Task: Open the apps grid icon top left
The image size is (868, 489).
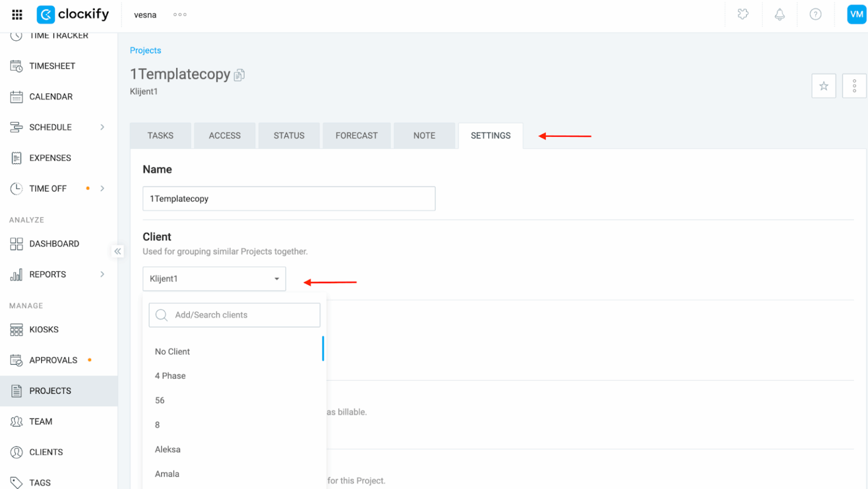Action: [x=16, y=14]
